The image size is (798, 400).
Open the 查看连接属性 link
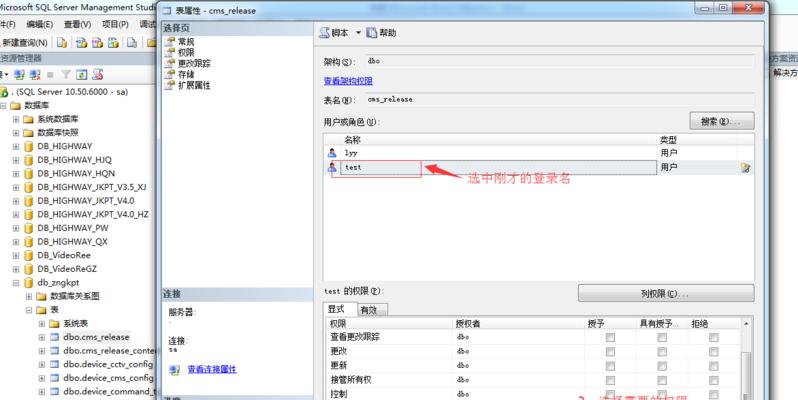pos(212,369)
